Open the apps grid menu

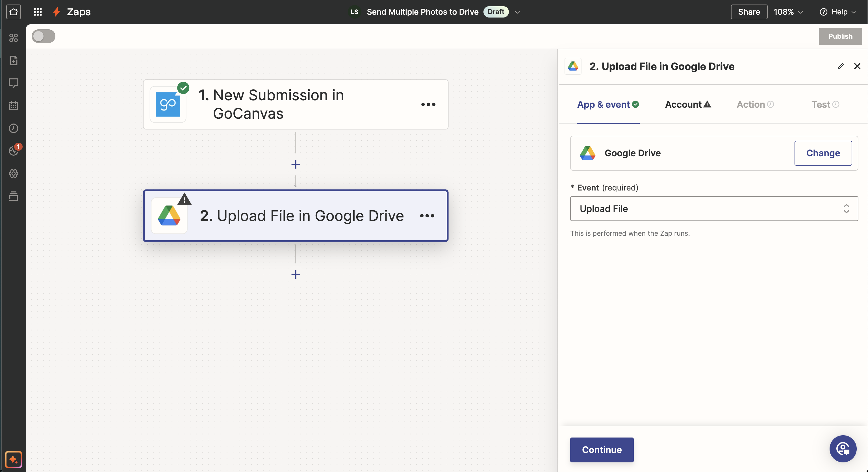point(38,12)
